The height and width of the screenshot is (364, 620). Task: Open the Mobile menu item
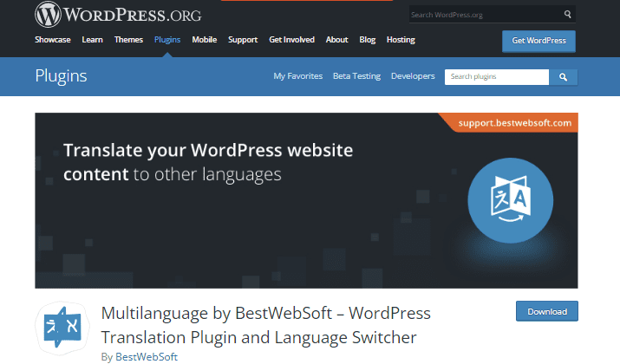tap(205, 40)
